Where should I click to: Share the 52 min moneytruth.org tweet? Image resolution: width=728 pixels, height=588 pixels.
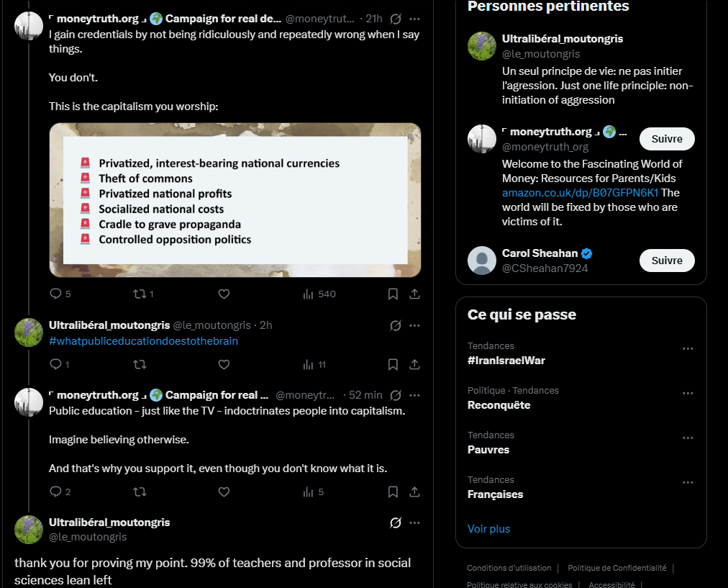click(x=414, y=492)
